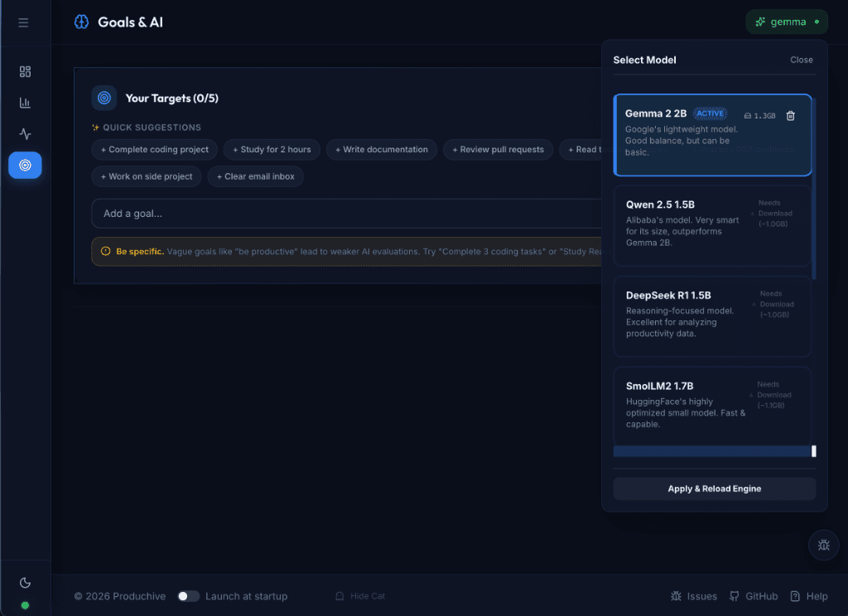Toggle the Hide Cat option
The width and height of the screenshot is (848, 616).
tap(359, 595)
